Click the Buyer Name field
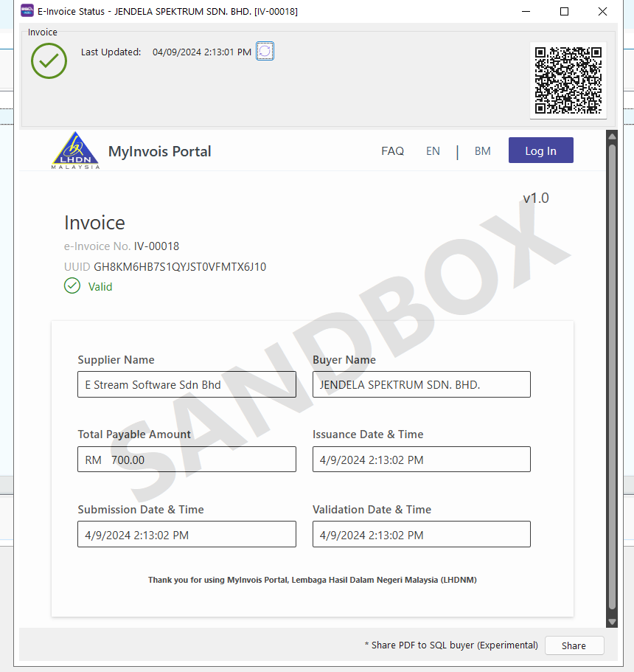Image resolution: width=634 pixels, height=672 pixels. point(421,384)
